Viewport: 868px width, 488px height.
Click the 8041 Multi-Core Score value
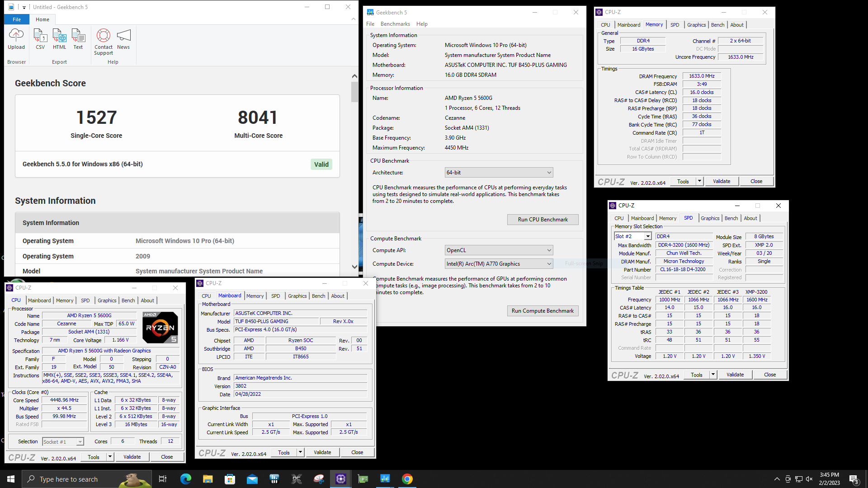pyautogui.click(x=258, y=117)
